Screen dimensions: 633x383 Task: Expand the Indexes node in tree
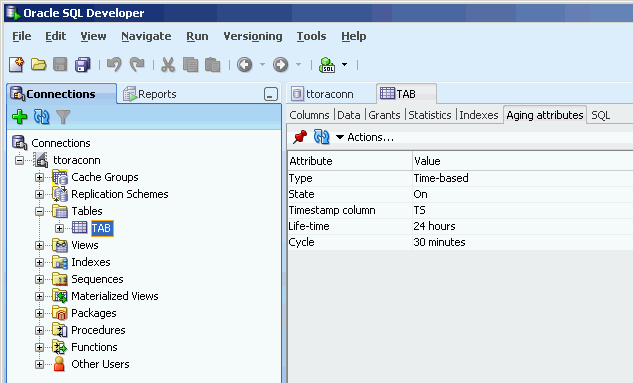(39, 262)
